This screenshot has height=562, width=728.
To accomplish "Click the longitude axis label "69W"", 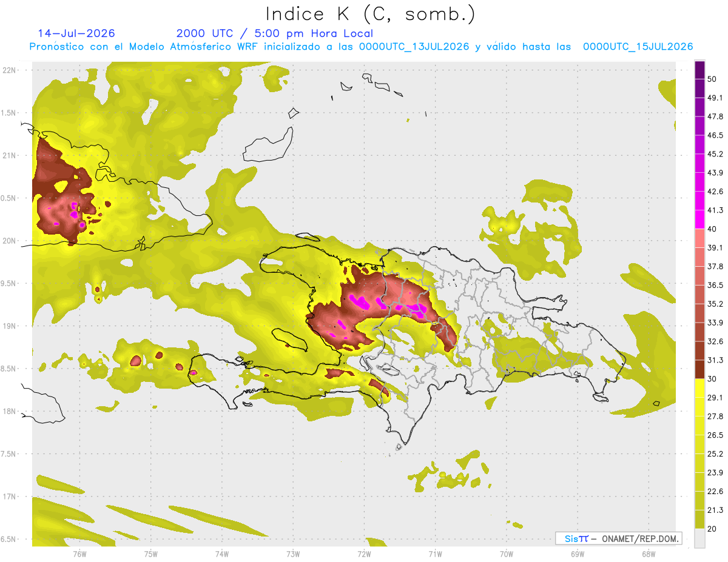I will (578, 554).
